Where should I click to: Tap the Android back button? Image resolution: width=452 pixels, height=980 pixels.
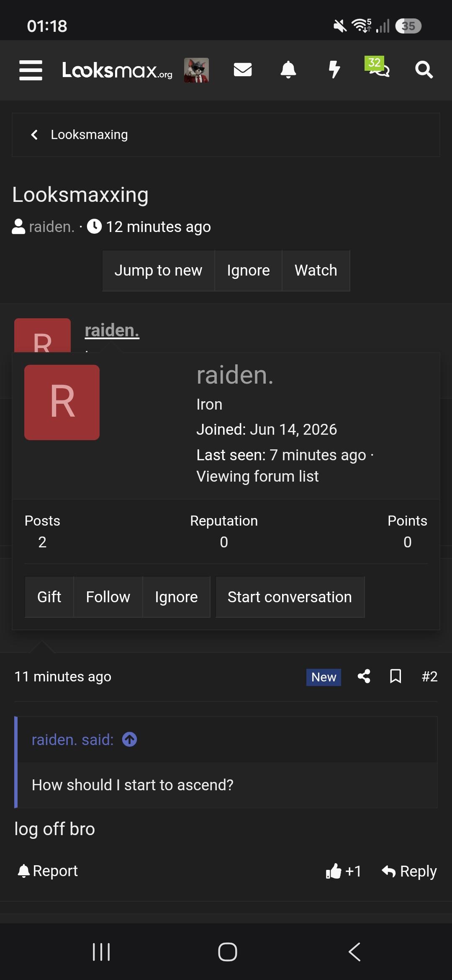coord(354,952)
